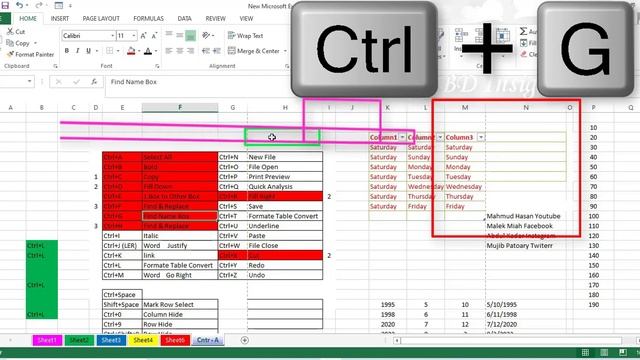Toggle Bold formatting
This screenshot has height=360, width=640.
pos(67,51)
